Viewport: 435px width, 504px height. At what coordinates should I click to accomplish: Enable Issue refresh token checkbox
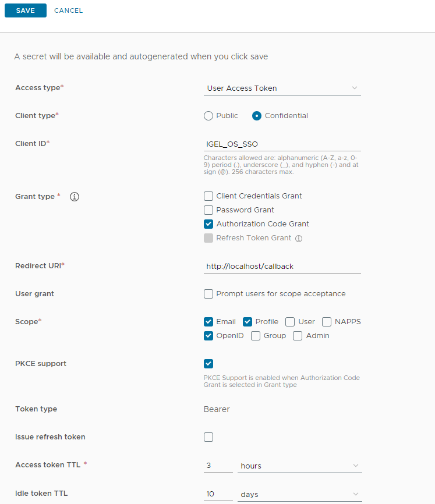coord(208,437)
